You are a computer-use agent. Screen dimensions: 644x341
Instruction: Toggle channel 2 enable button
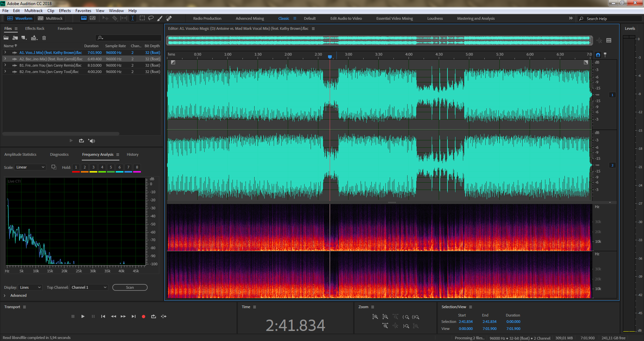point(612,165)
